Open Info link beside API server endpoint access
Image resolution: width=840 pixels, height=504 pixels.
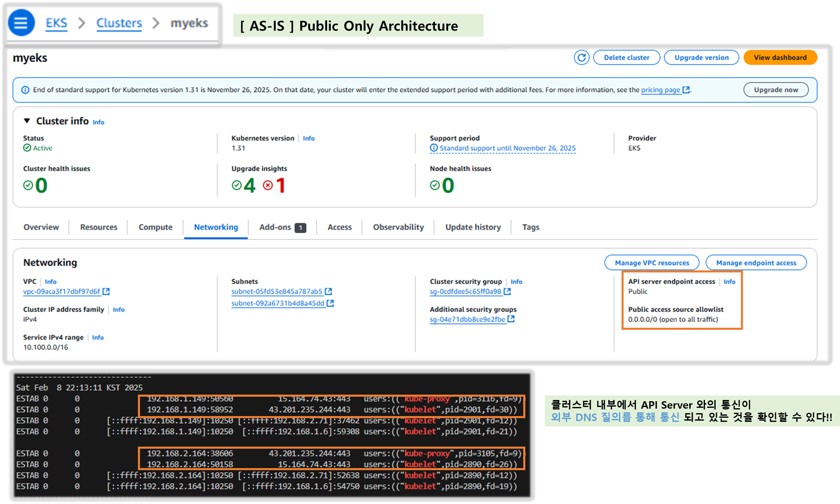coord(729,282)
